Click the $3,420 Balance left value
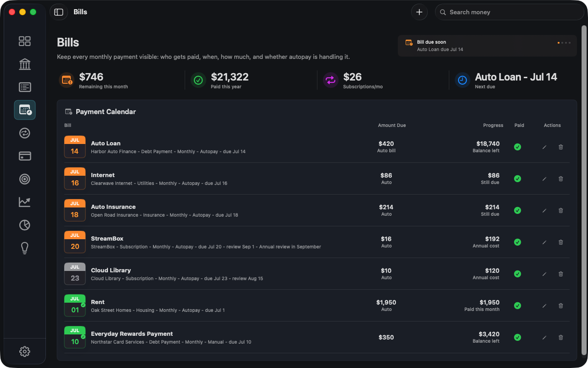The height and width of the screenshot is (368, 588). click(x=489, y=334)
